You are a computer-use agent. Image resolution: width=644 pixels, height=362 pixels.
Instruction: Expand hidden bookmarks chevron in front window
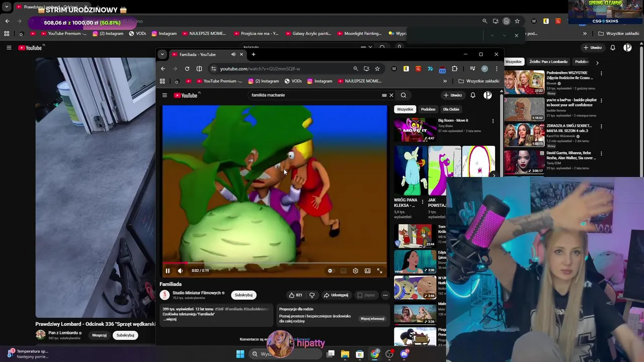445,81
